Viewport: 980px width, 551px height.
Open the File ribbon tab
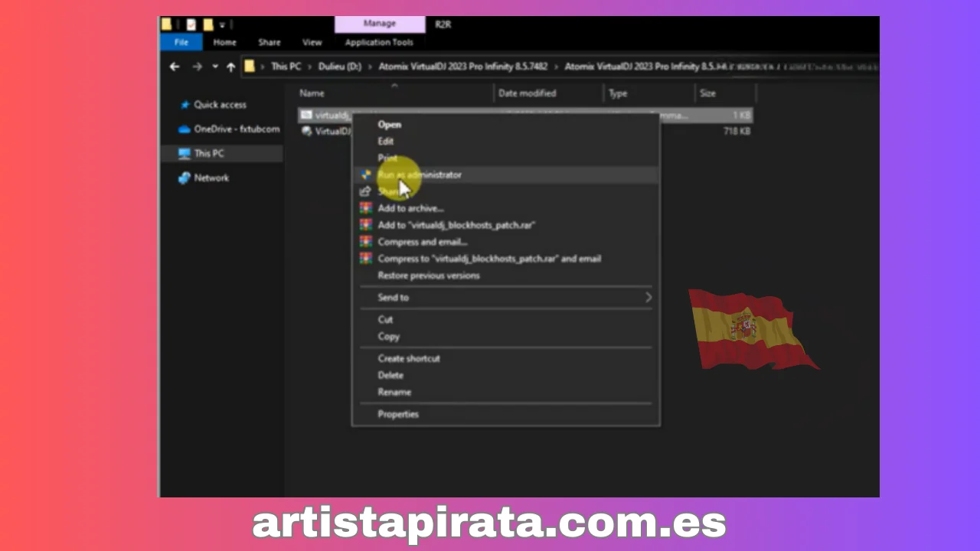click(181, 42)
